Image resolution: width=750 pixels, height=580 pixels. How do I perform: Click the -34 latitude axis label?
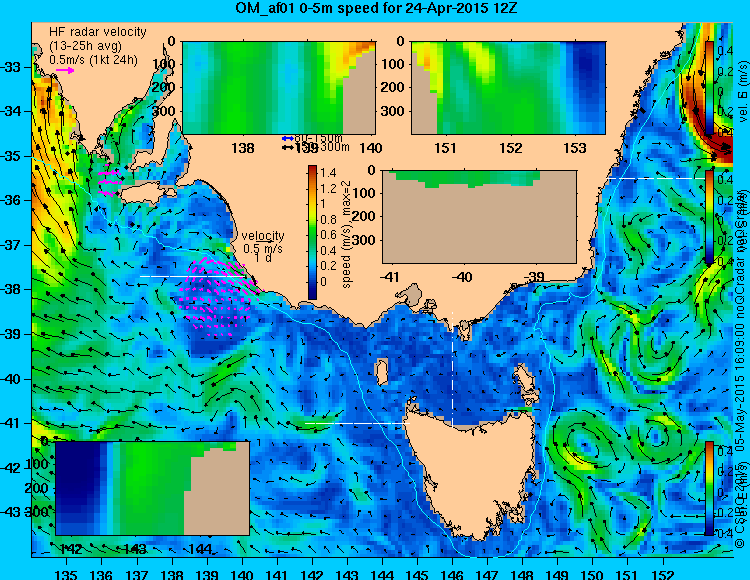(11, 111)
